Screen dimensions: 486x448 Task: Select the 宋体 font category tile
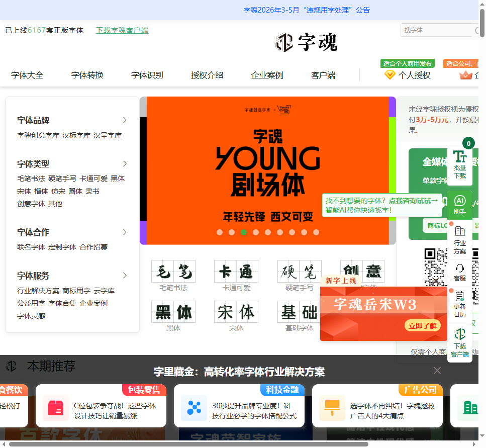click(236, 316)
